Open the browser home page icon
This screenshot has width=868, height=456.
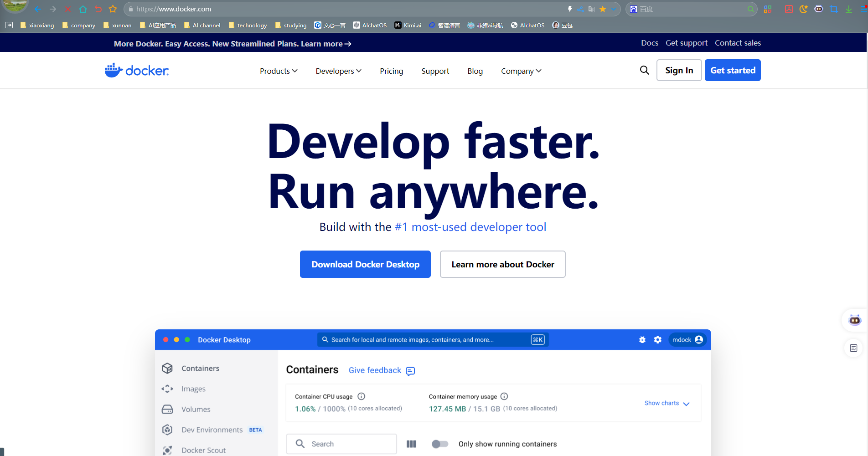[x=83, y=9]
